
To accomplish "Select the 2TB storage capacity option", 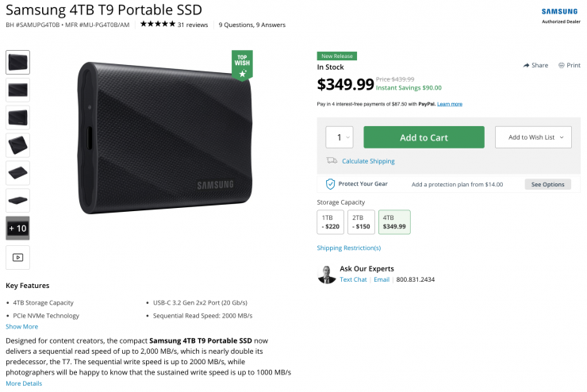I will (x=361, y=221).
